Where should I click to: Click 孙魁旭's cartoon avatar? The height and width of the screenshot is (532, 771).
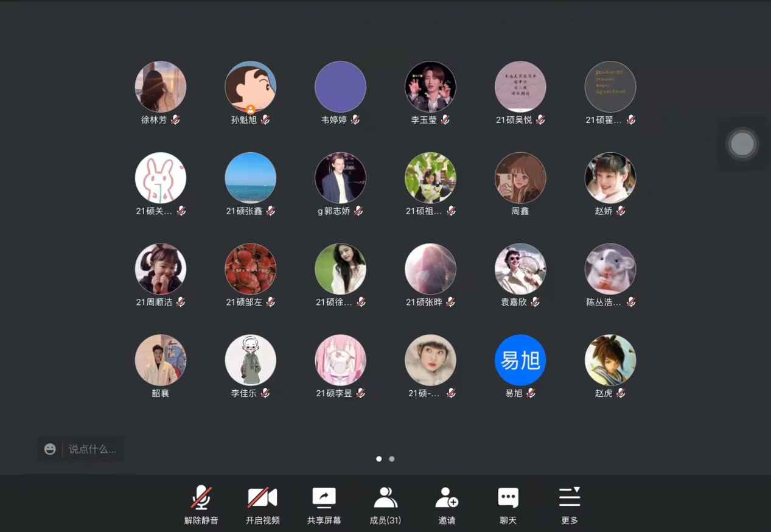(x=251, y=86)
